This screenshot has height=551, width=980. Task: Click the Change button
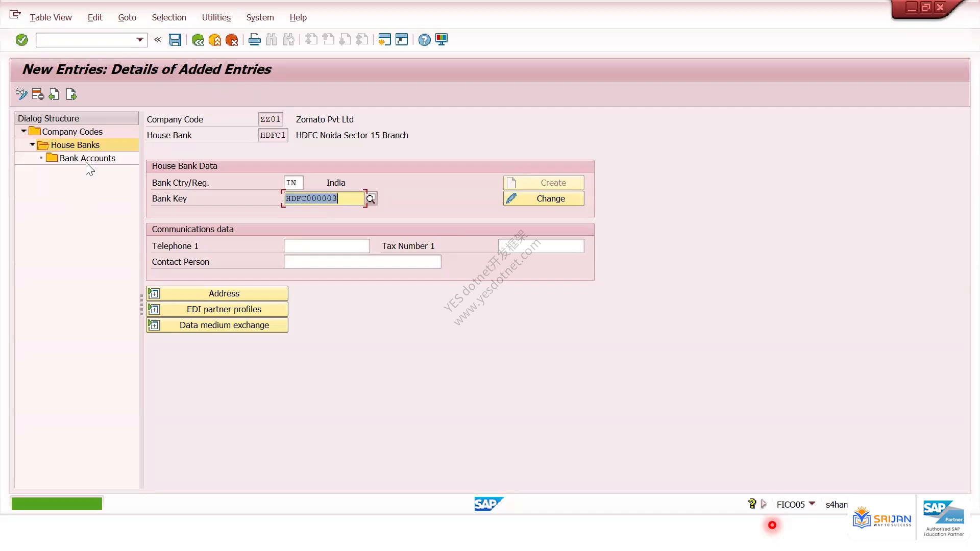pyautogui.click(x=544, y=198)
